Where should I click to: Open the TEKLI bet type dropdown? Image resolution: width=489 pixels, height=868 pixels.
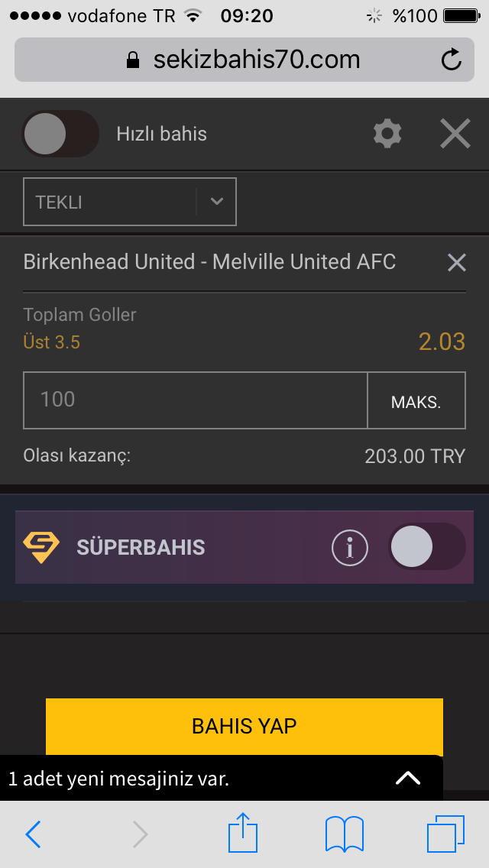[130, 202]
